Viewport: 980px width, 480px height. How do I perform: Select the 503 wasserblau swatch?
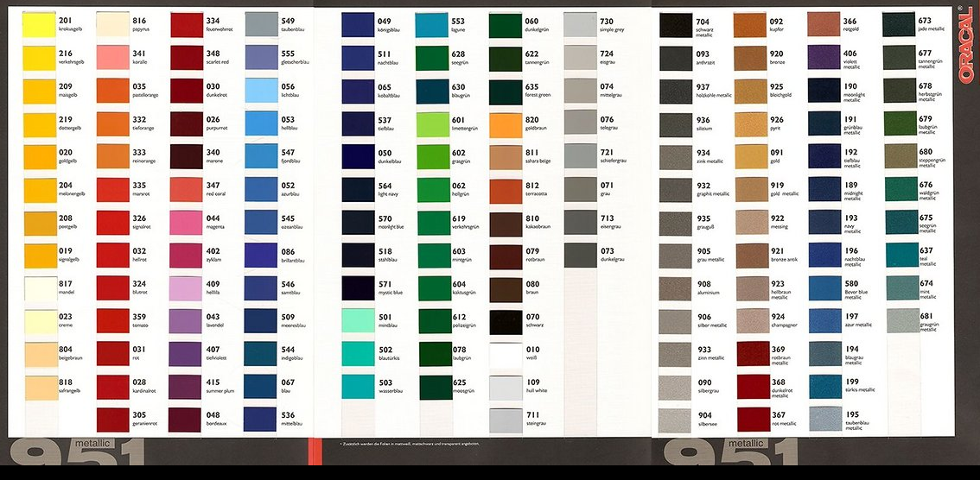tap(358, 387)
